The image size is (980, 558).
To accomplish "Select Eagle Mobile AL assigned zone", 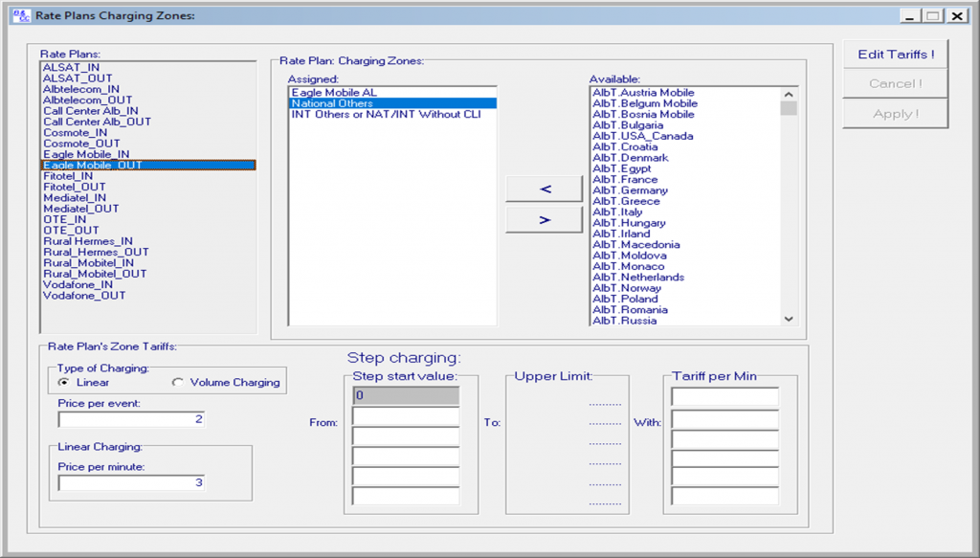I will coord(393,93).
